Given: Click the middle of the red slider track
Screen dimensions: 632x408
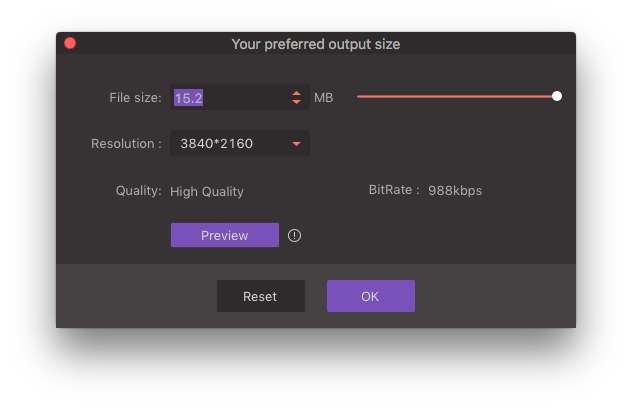Looking at the screenshot, I should point(455,97).
